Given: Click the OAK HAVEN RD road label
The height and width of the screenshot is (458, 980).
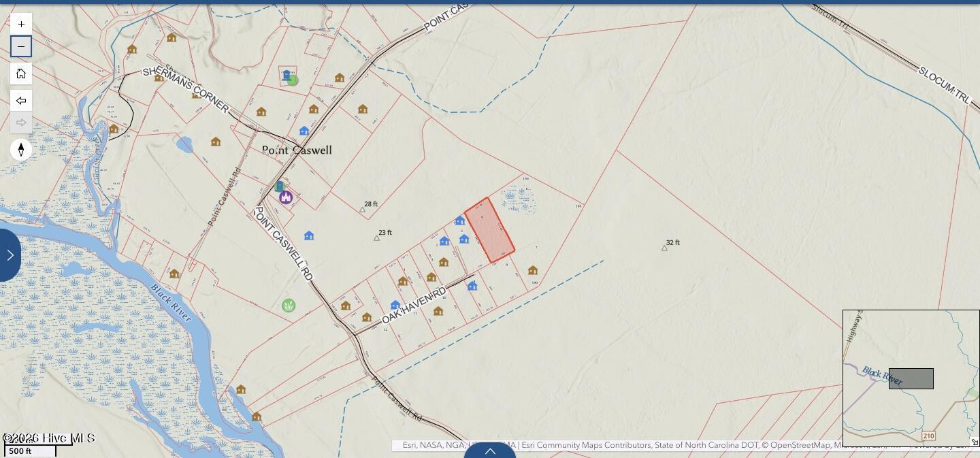Looking at the screenshot, I should coord(414,305).
